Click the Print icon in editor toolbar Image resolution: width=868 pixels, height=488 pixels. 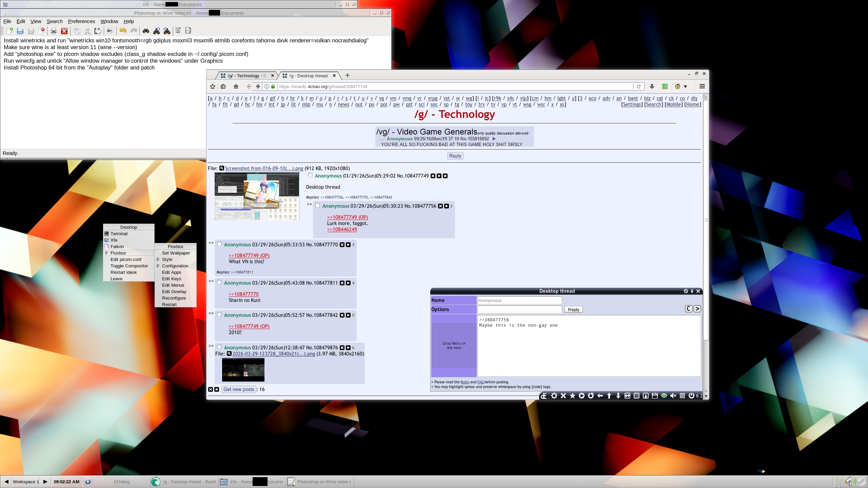click(54, 31)
